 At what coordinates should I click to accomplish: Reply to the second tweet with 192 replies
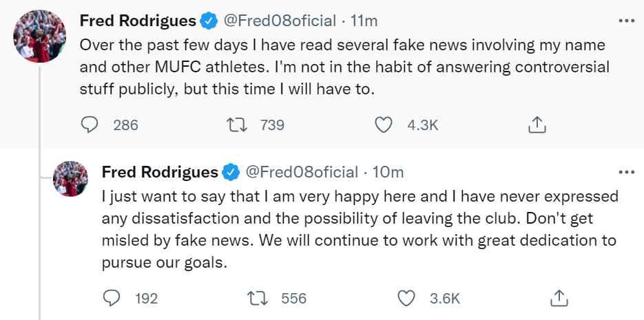(112, 298)
